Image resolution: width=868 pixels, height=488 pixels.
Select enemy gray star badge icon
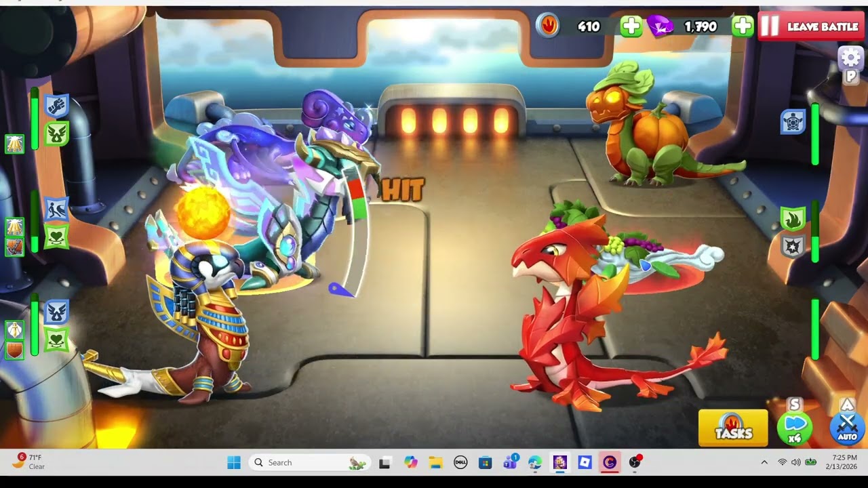tap(793, 246)
